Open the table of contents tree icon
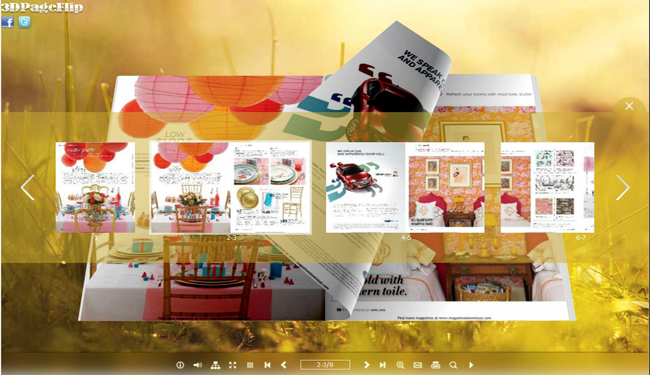The image size is (650, 375). pos(215,365)
